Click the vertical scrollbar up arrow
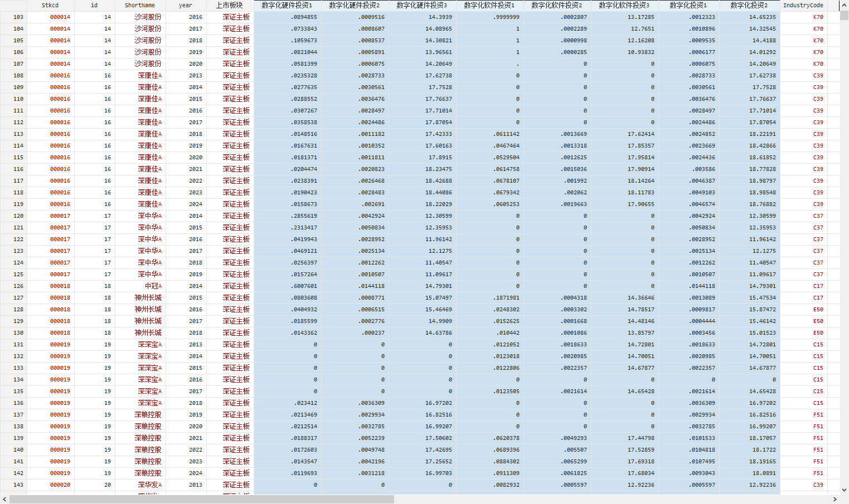The width and height of the screenshot is (849, 504). 844,5
